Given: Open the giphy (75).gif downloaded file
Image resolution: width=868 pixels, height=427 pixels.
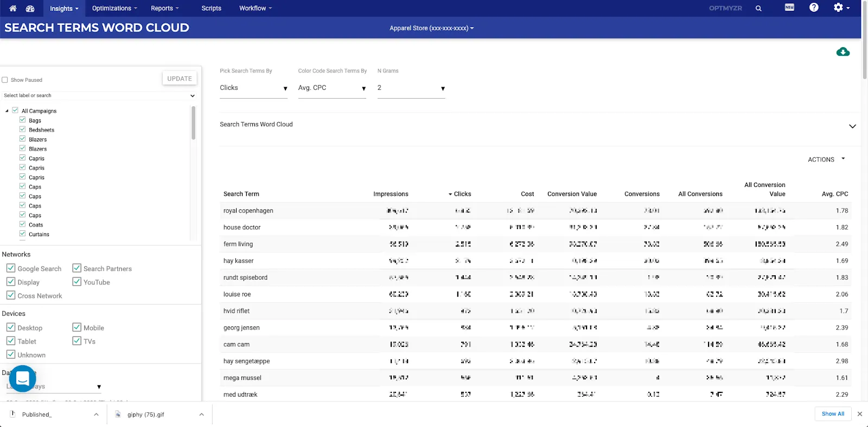Looking at the screenshot, I should 145,415.
